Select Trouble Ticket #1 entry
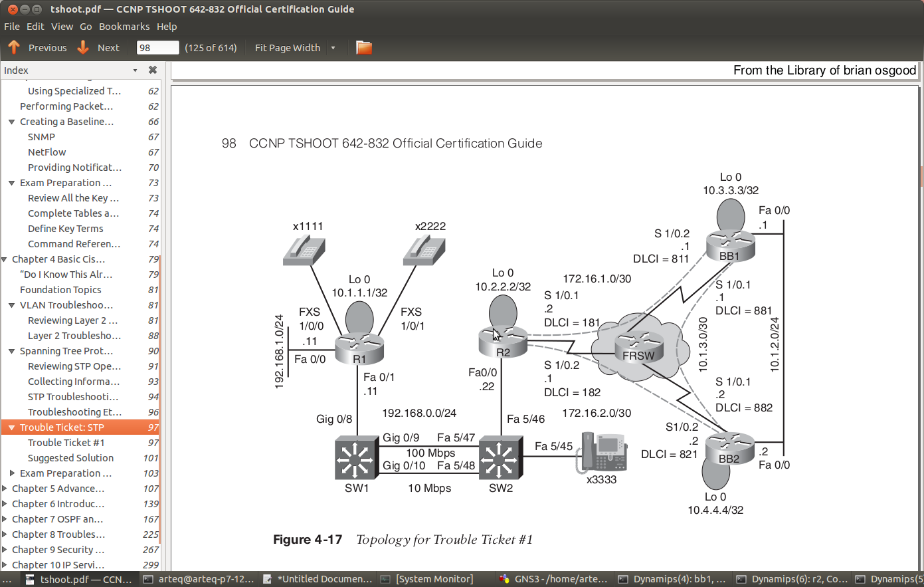924x587 pixels. point(66,443)
